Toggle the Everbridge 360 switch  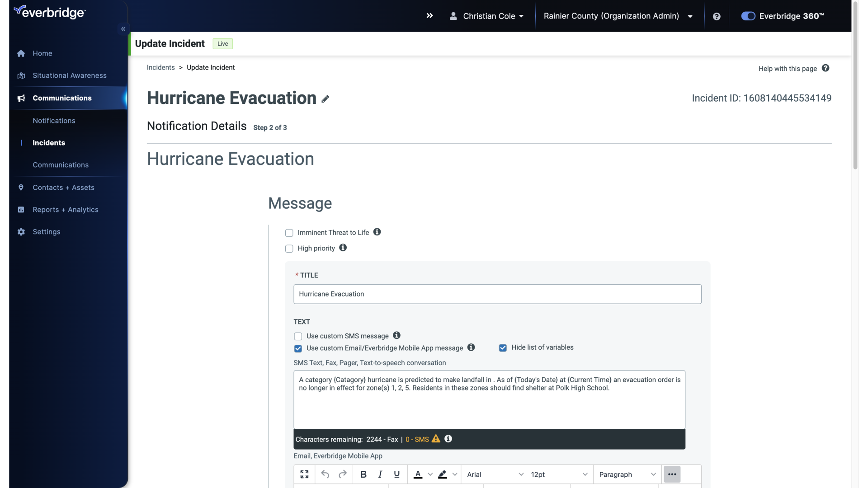point(748,16)
